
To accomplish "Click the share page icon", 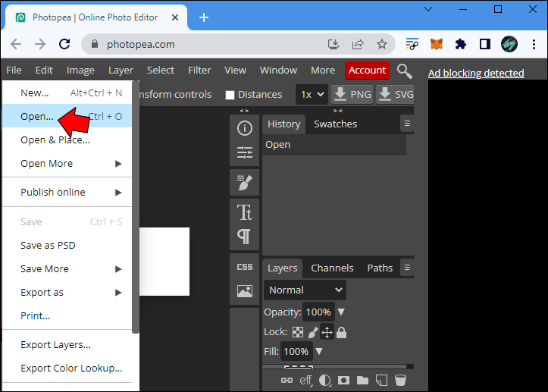I will coord(358,45).
